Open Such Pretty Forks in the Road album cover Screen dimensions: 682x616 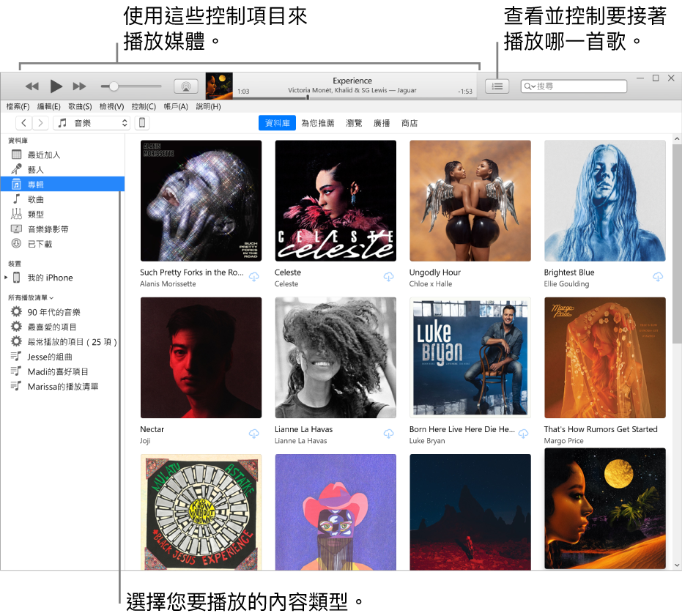[201, 201]
